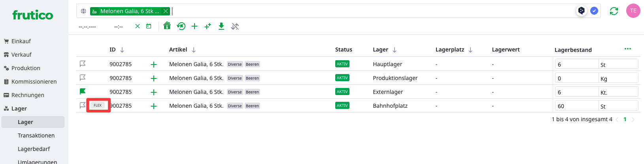Click the double-plus add icon
The height and width of the screenshot is (164, 644).
[208, 26]
